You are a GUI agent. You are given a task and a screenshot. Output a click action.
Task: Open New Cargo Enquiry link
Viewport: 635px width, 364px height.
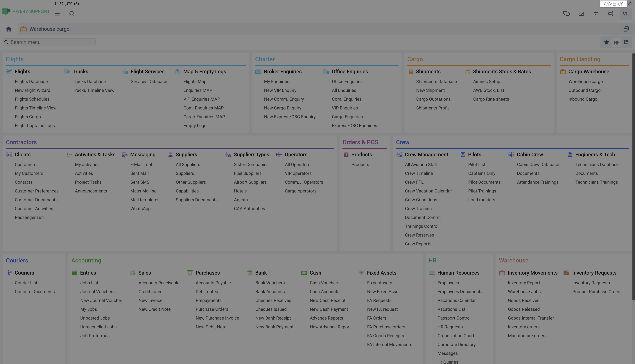(x=282, y=108)
